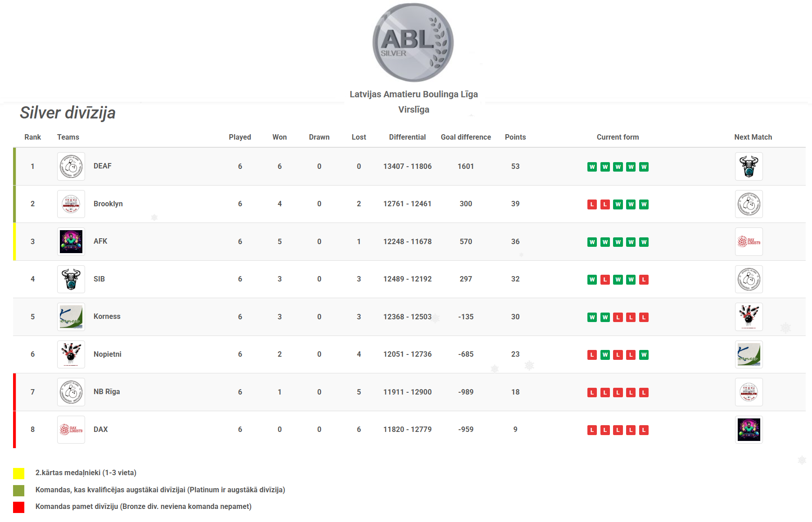Click the red relegation legend swatch
Viewport: 812px width, 522px height.
click(18, 507)
